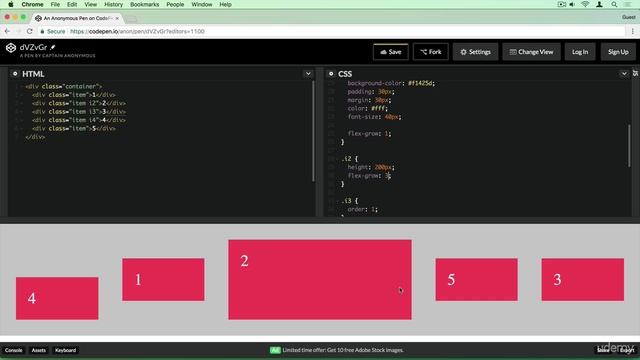Open the Assets button
640x360 pixels.
tap(39, 350)
